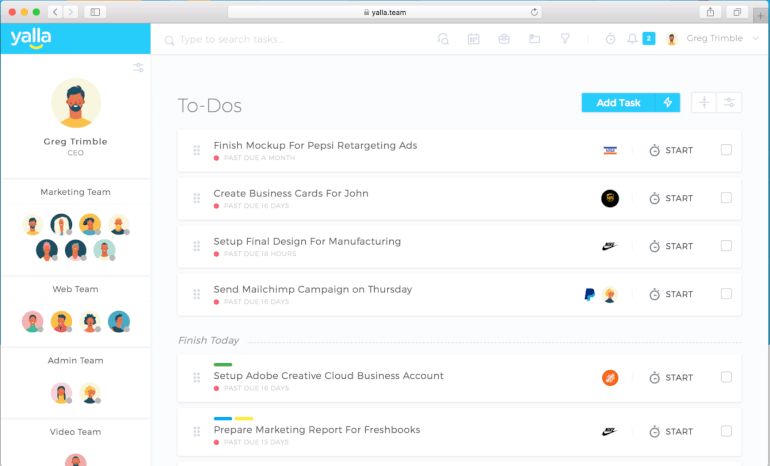Click Safari back navigation button
Viewport: 770px width, 466px height.
pos(55,12)
